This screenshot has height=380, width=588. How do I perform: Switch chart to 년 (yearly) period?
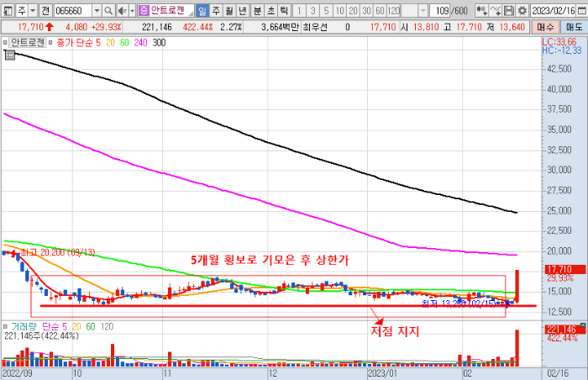point(243,11)
